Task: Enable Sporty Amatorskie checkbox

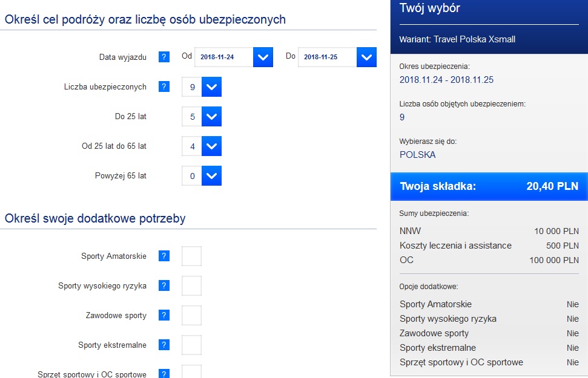Action: pyautogui.click(x=191, y=256)
